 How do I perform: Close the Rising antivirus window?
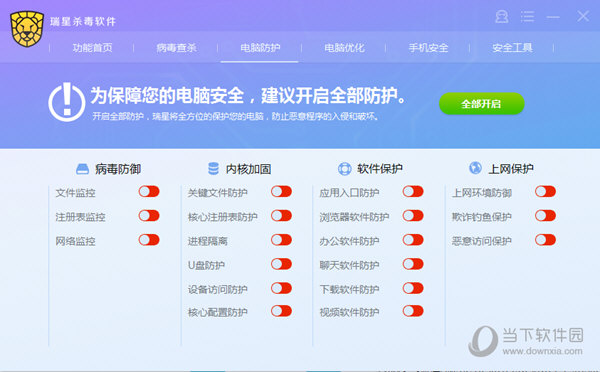pos(583,16)
